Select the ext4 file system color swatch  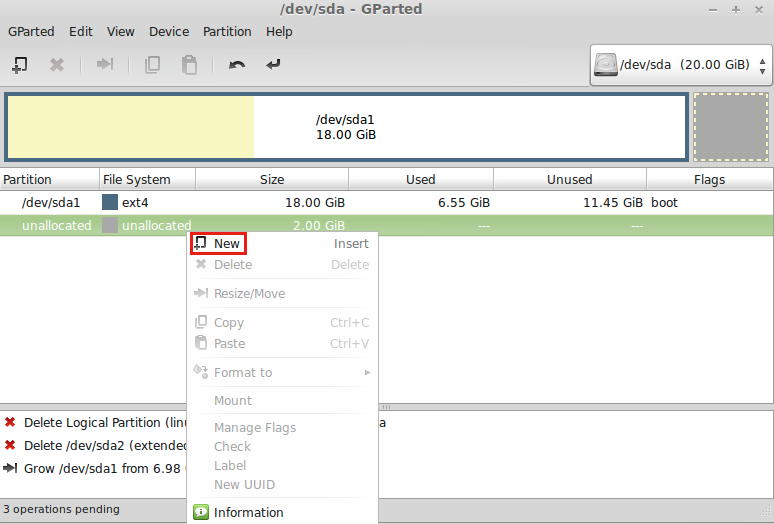pyautogui.click(x=110, y=202)
